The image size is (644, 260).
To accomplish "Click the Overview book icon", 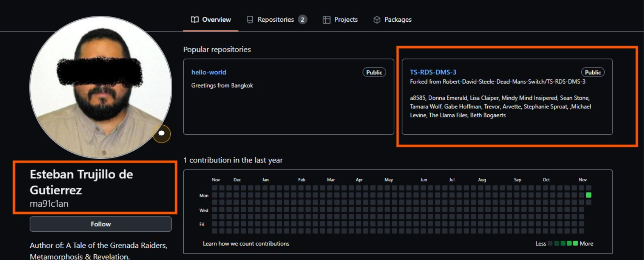I will tap(195, 20).
